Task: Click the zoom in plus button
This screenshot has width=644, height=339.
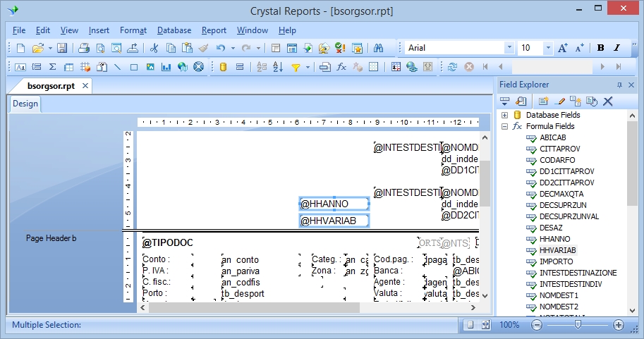Action: click(619, 325)
